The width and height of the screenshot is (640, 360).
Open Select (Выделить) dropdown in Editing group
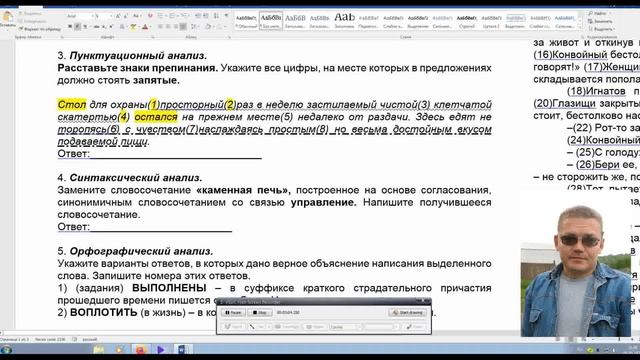(x=601, y=29)
